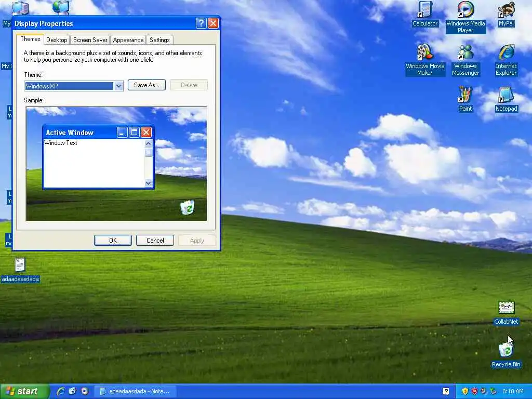Click the Delete theme button
532x399 pixels.
click(x=189, y=85)
